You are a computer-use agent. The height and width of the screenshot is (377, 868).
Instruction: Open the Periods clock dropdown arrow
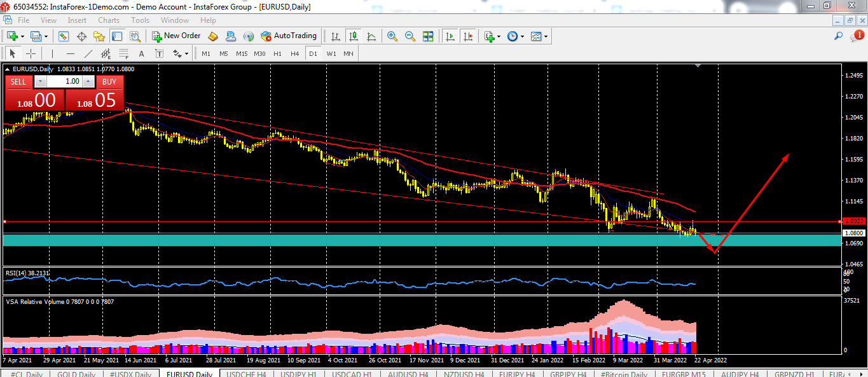(523, 36)
